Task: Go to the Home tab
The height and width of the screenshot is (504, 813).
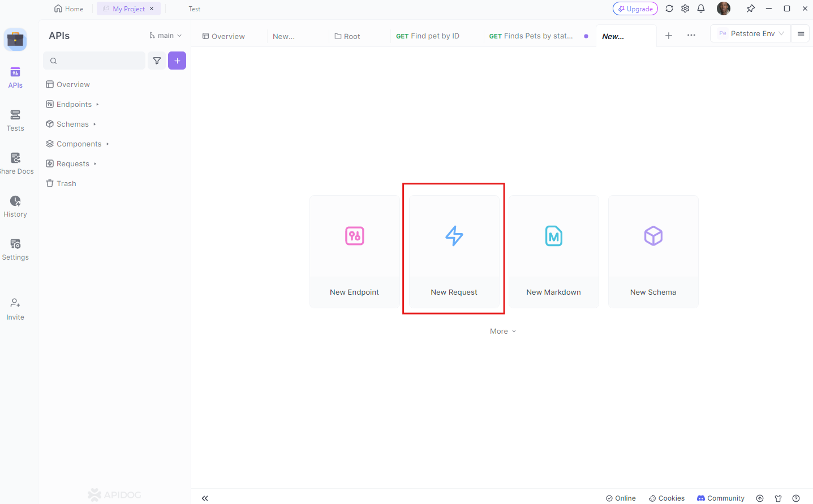Action: click(x=68, y=8)
